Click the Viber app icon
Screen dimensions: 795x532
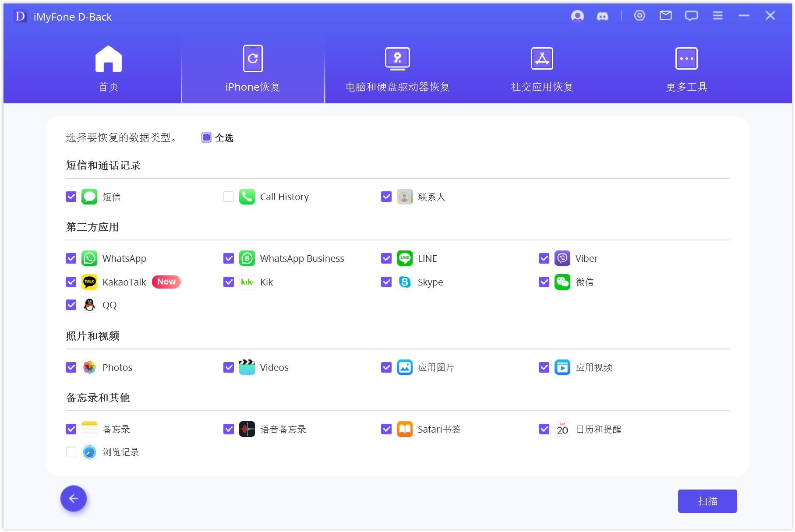point(562,258)
